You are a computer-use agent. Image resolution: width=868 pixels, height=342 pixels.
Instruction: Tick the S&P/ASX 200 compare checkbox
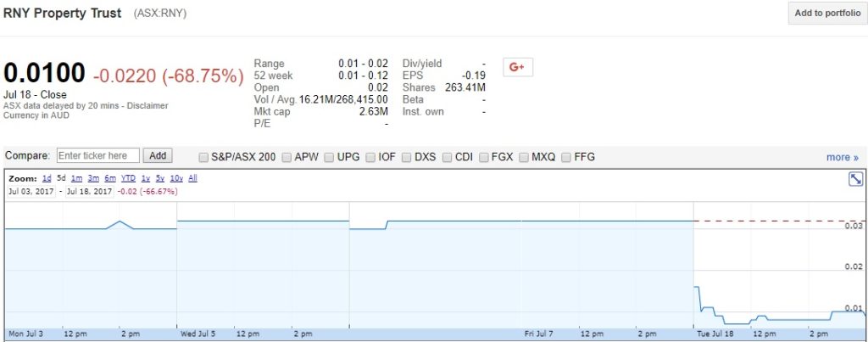tap(203, 157)
